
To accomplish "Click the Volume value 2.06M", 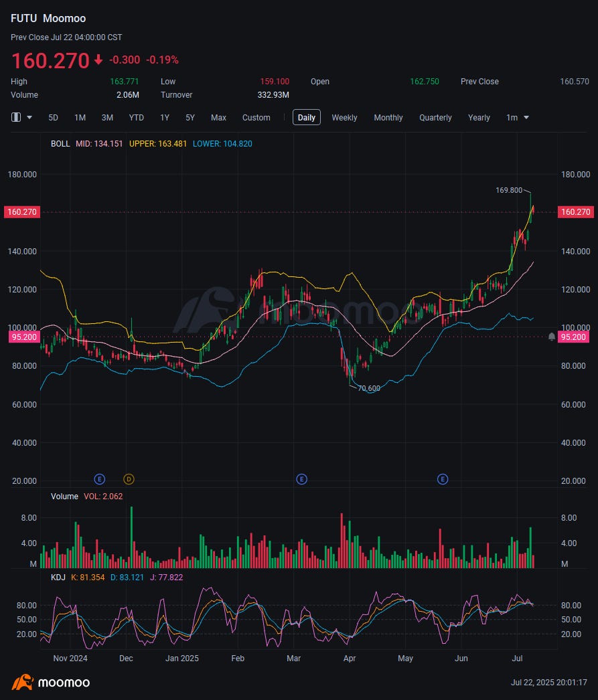I will tap(128, 94).
